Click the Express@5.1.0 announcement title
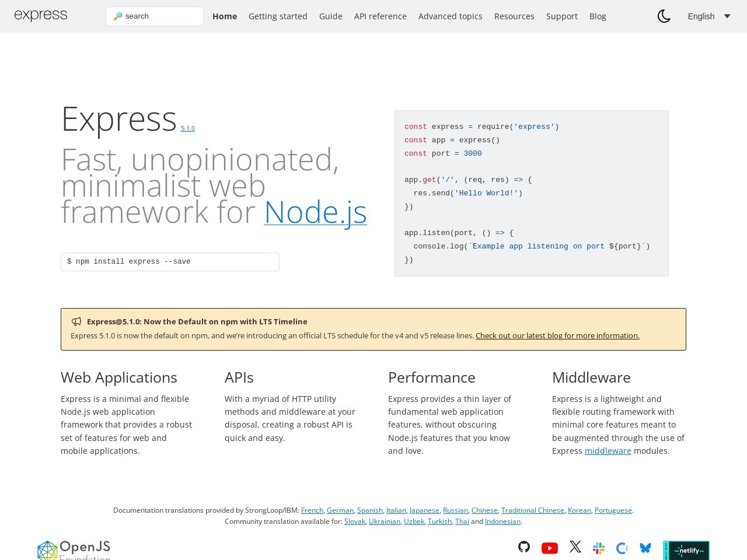Image resolution: width=747 pixels, height=560 pixels. (x=197, y=321)
